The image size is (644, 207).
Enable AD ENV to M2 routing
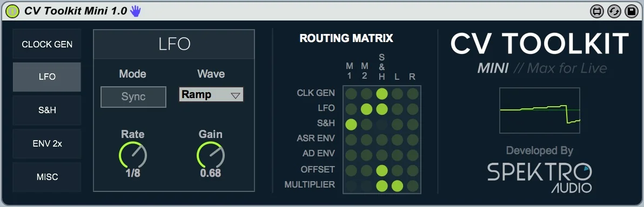(366, 155)
